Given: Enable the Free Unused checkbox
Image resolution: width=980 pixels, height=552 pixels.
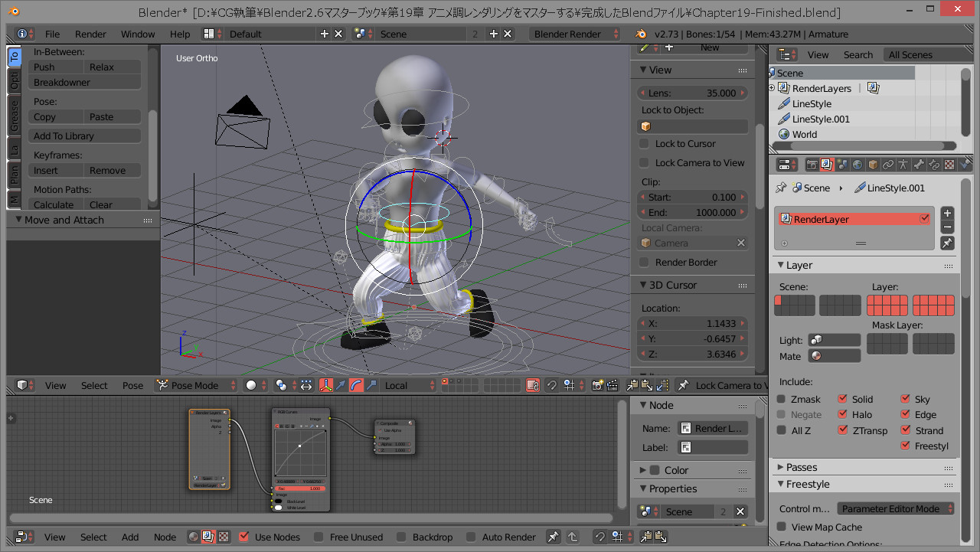Looking at the screenshot, I should pos(318,537).
